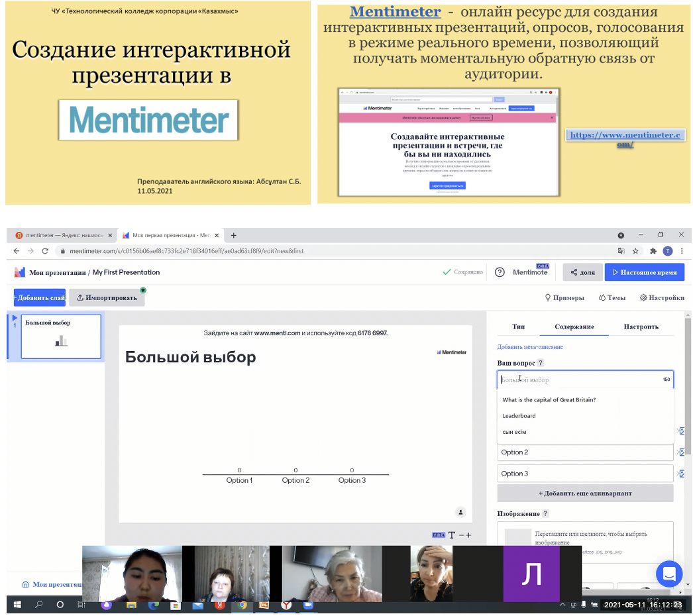Open the Cortana circle on the taskbar
This screenshot has width=693, height=616.
click(60, 605)
